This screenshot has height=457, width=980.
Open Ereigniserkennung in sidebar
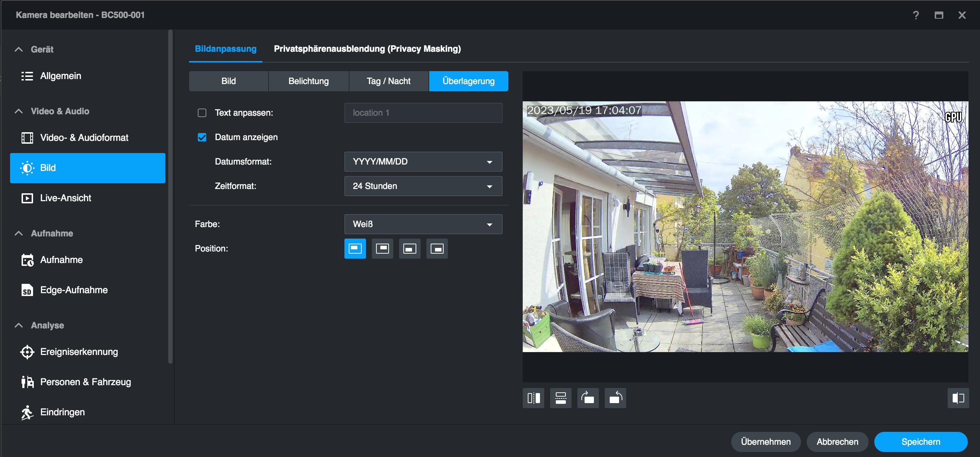tap(79, 352)
